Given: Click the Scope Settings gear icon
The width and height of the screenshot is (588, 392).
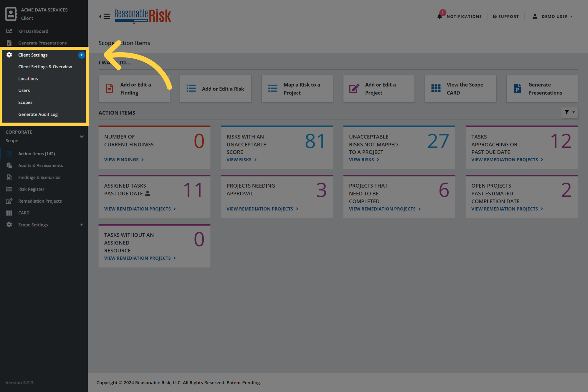Looking at the screenshot, I should [9, 224].
